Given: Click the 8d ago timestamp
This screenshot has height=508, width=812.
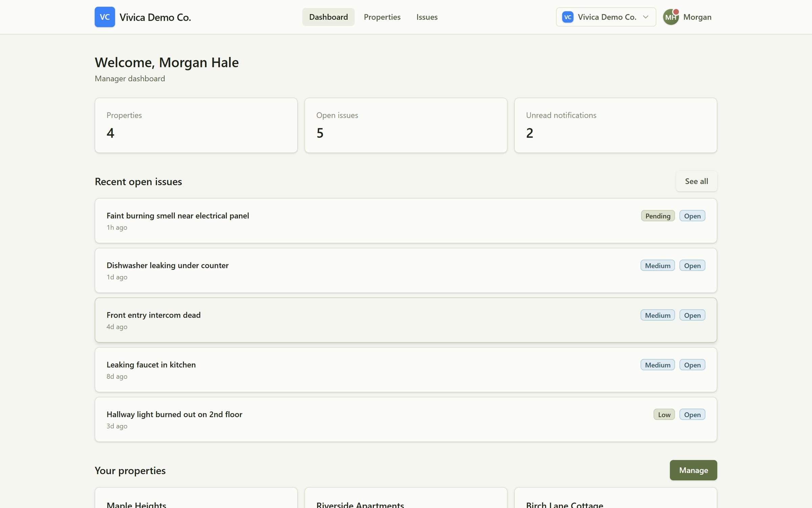Looking at the screenshot, I should coord(117,377).
